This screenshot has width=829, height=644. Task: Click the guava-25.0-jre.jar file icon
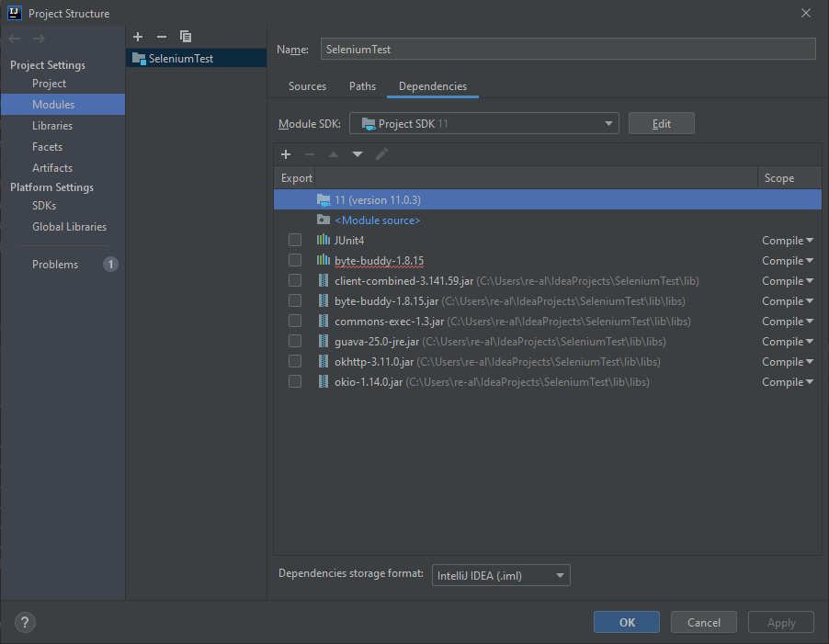pyautogui.click(x=323, y=341)
